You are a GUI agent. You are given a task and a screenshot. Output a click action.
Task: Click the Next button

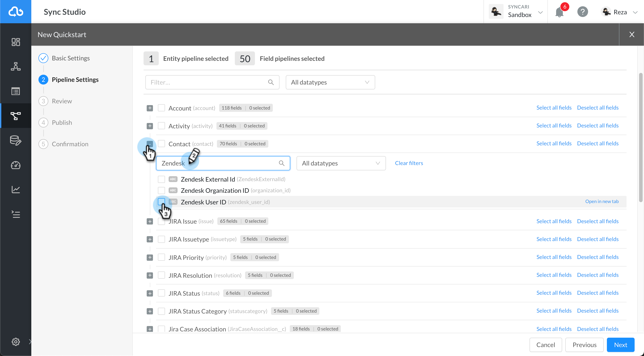tap(620, 345)
